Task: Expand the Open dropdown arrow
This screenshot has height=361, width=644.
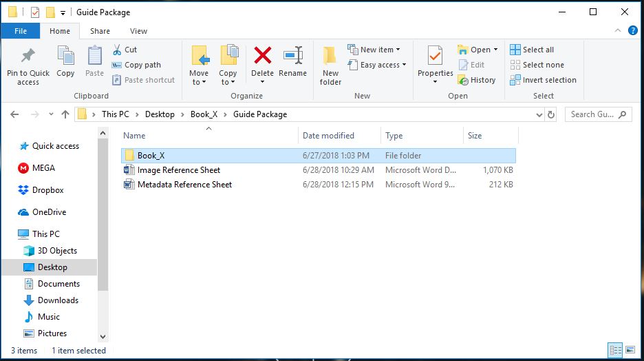Action: [x=496, y=50]
